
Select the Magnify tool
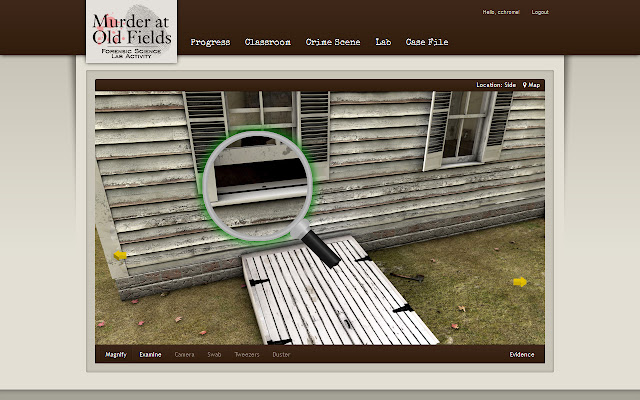click(x=116, y=354)
